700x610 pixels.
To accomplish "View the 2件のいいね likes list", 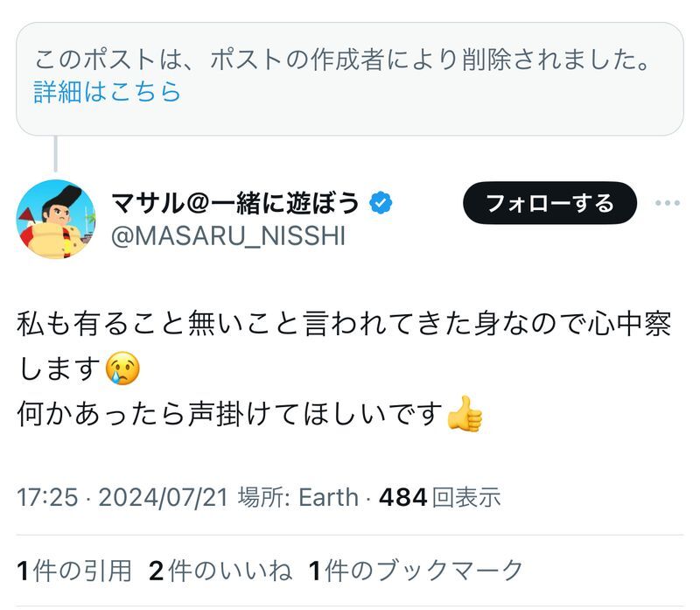I will tap(220, 571).
